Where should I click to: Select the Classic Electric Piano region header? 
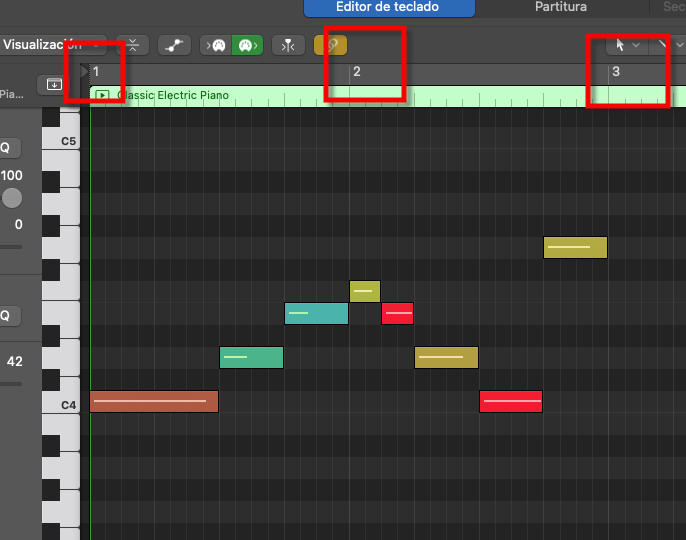click(300, 96)
